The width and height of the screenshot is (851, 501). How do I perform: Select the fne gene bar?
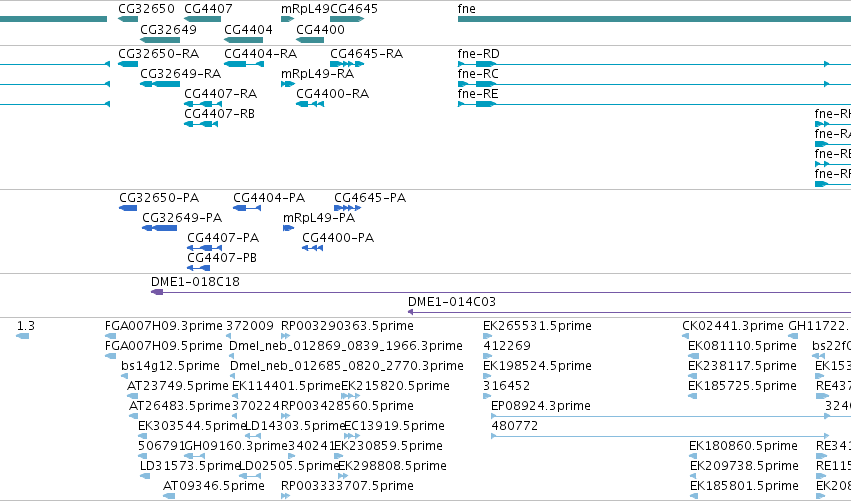coord(655,19)
